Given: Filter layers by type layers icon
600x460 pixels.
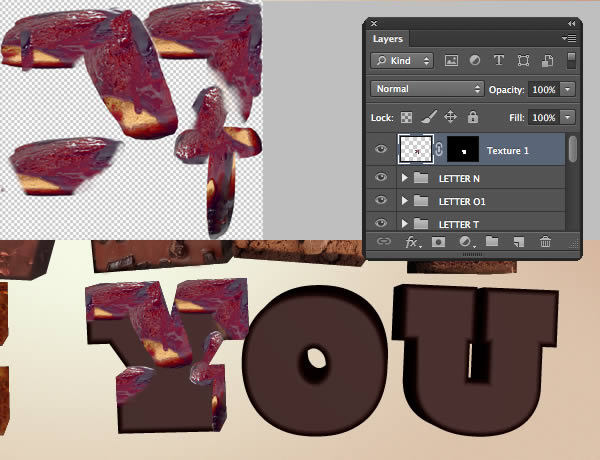Looking at the screenshot, I should (x=499, y=60).
